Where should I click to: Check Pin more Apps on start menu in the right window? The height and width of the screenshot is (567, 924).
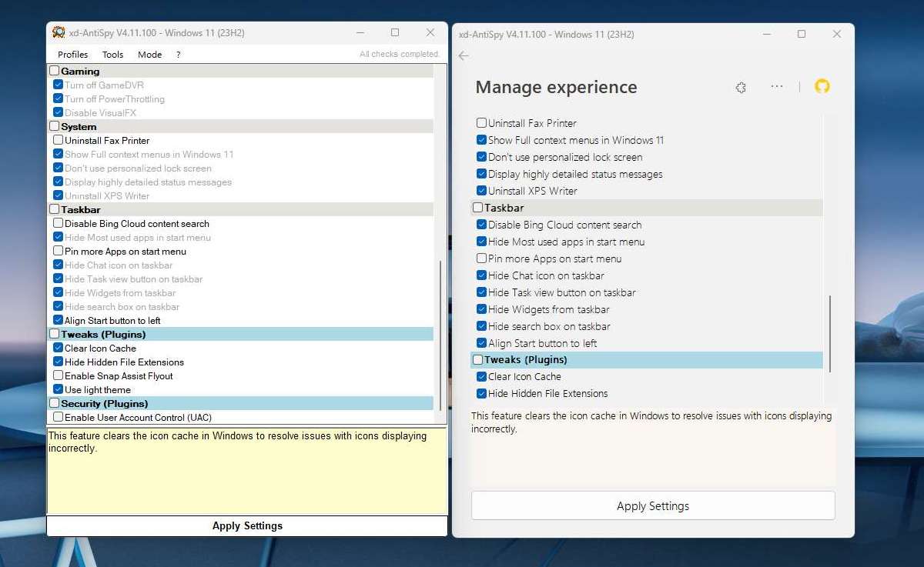pos(481,258)
